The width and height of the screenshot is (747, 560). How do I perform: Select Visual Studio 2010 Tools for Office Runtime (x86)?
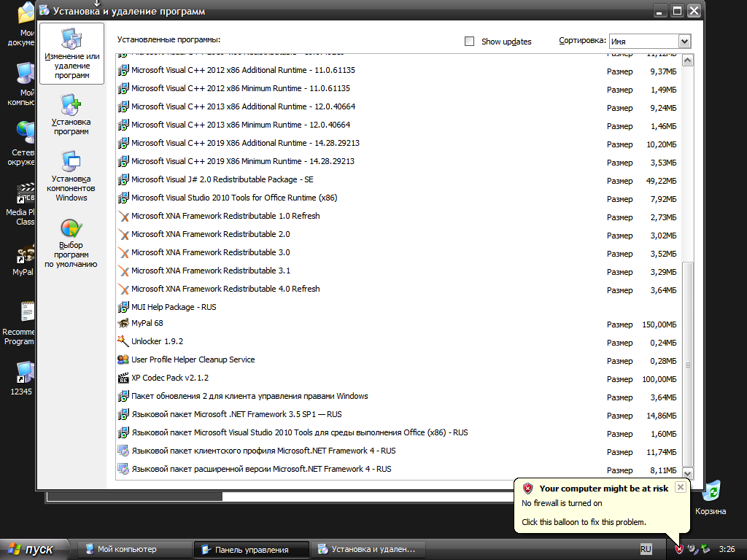tap(400, 198)
